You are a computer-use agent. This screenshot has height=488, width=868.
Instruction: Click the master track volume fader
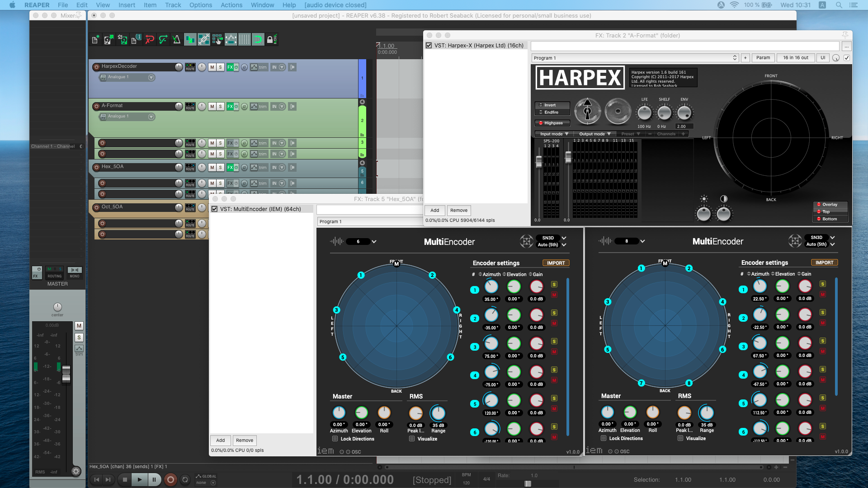point(66,374)
